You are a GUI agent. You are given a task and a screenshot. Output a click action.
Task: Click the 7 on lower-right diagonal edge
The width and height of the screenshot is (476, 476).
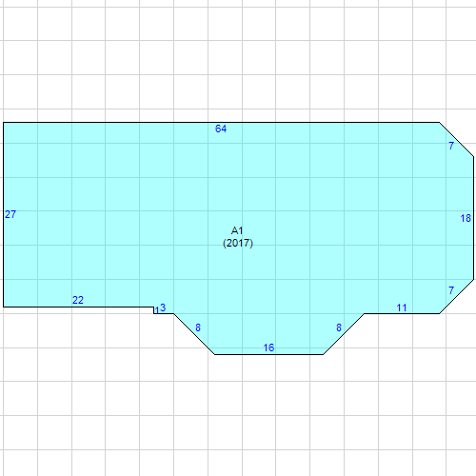[451, 290]
